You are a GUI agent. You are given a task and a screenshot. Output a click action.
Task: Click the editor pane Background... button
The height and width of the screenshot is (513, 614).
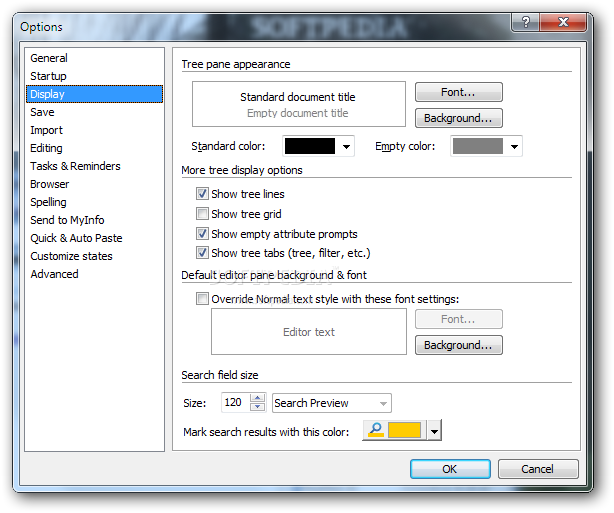[x=459, y=345]
